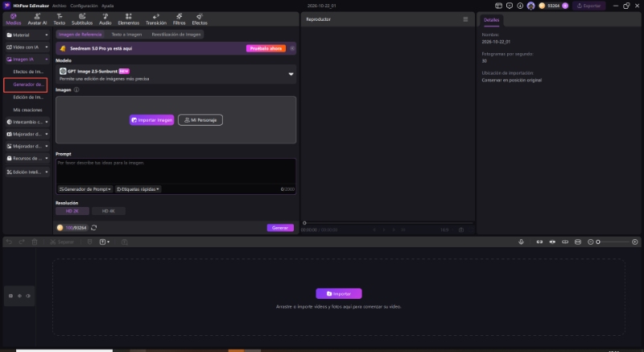644x352 pixels.
Task: Open the Archivo menu
Action: (59, 6)
